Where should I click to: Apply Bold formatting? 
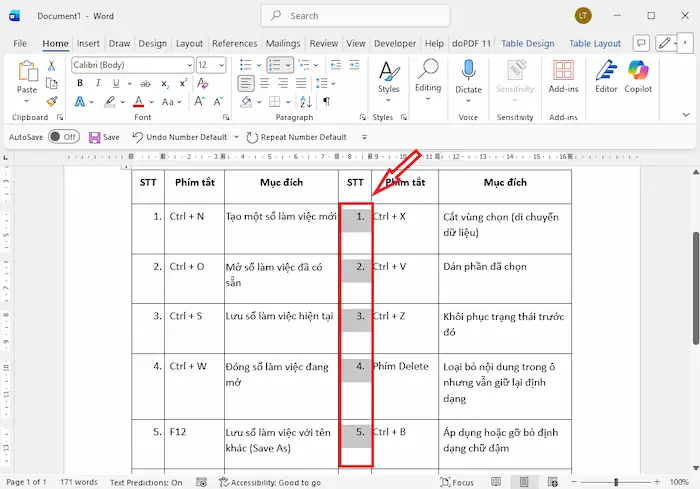(78, 83)
